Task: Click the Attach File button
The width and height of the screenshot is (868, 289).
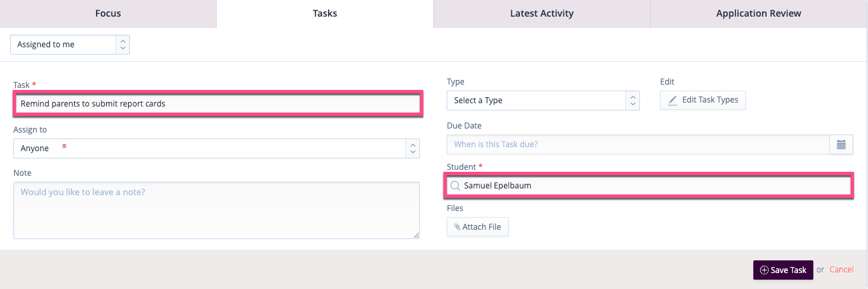Action: click(477, 227)
